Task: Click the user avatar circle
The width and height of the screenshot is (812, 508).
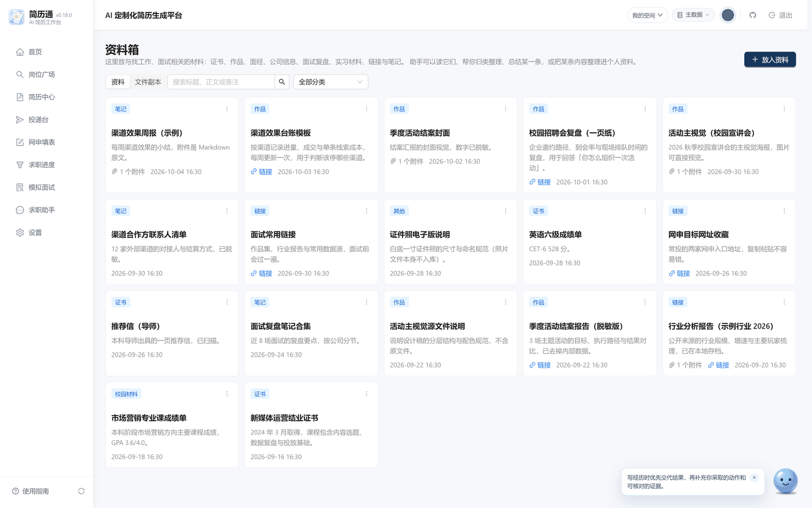Action: coord(728,15)
